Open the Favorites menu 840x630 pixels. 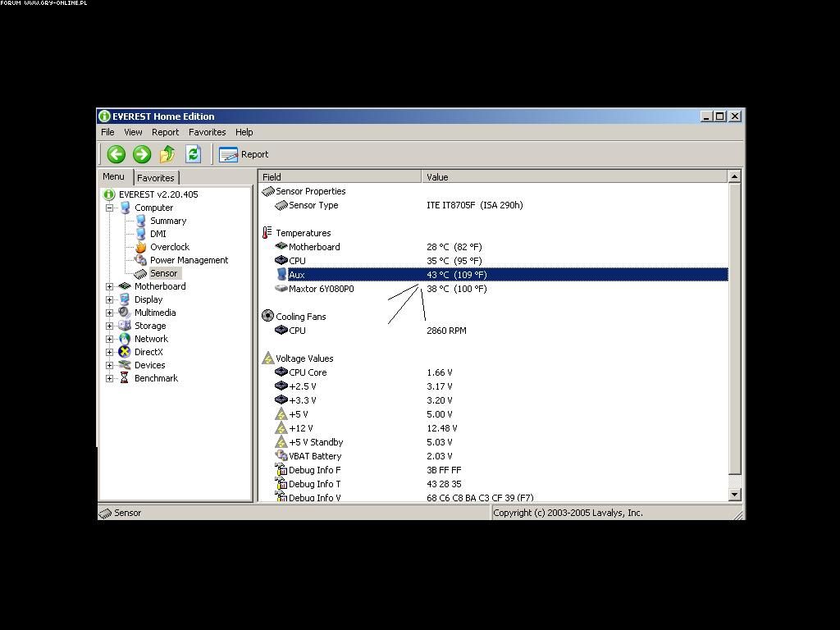207,132
